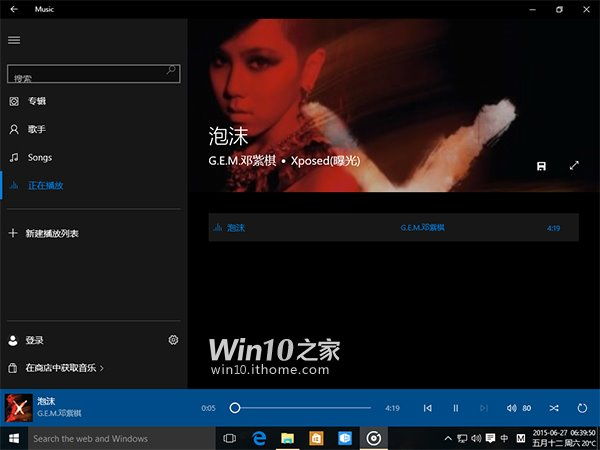The width and height of the screenshot is (600, 450).
Task: Launch Edge browser from taskbar
Action: tap(259, 439)
